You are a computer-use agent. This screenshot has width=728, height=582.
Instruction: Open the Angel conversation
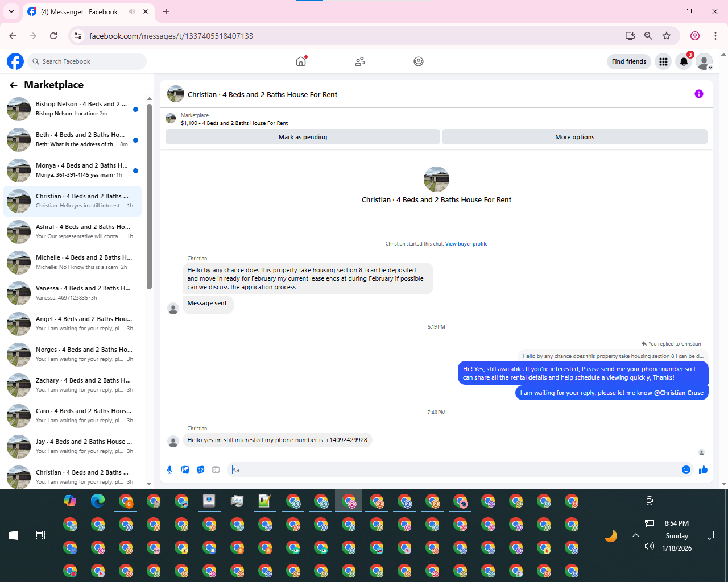(73, 324)
